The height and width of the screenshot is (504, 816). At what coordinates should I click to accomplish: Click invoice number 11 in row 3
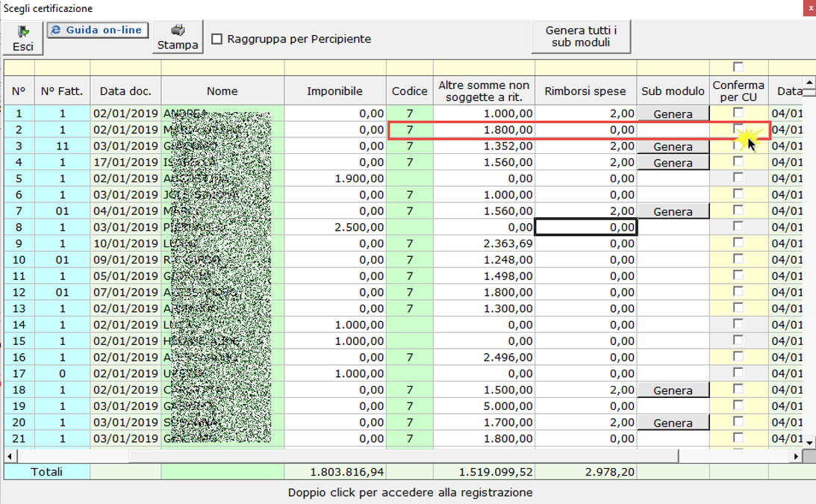(63, 146)
